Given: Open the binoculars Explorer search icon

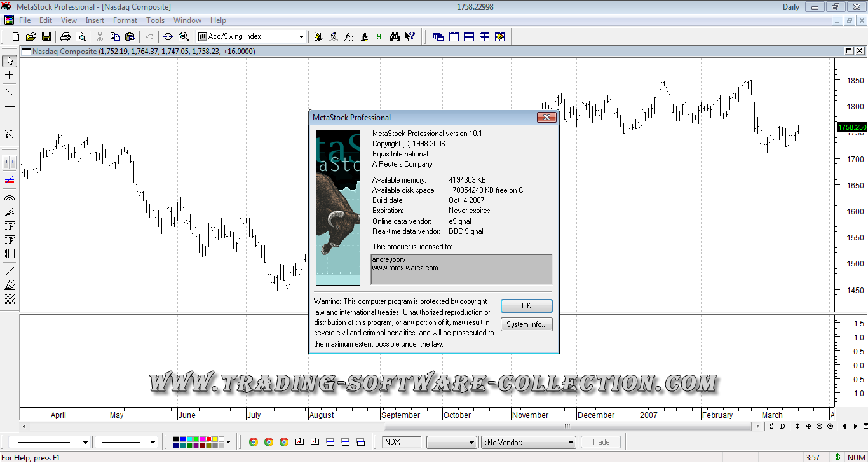Looking at the screenshot, I should click(395, 37).
